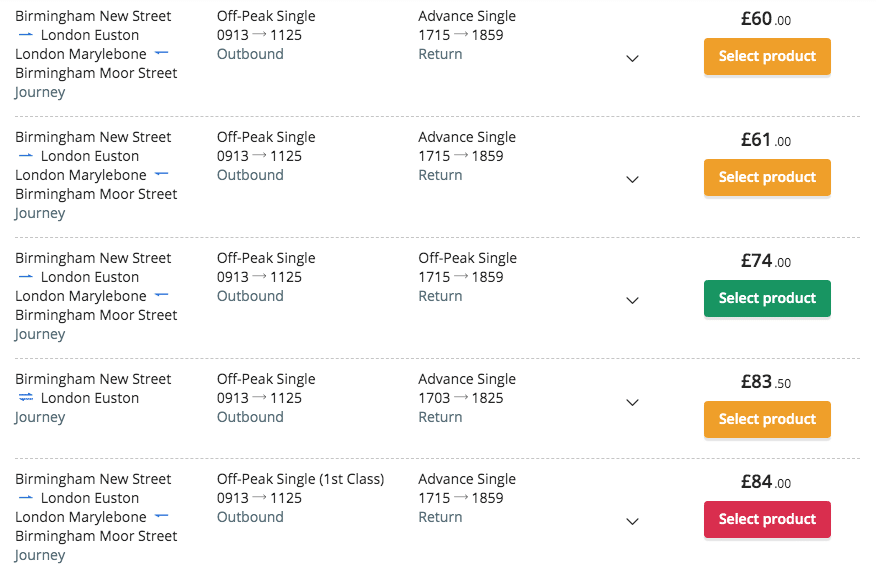Click Off-Peak Single (1st Class) ticket text
This screenshot has width=876, height=574.
(x=301, y=479)
